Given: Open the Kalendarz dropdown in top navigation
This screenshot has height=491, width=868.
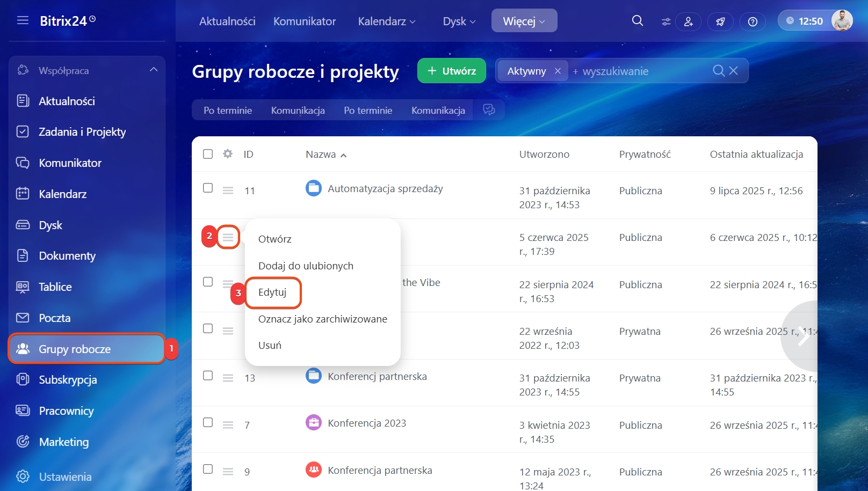Looking at the screenshot, I should tap(387, 21).
